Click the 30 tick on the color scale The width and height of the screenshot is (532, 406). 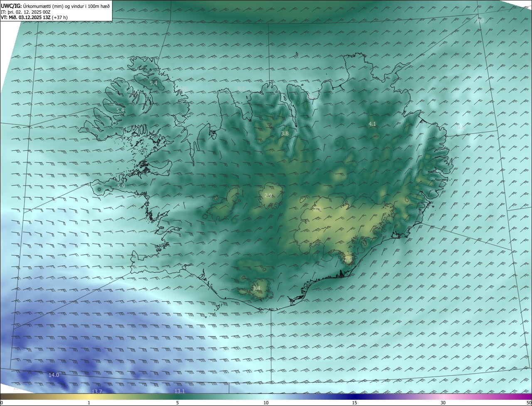(443, 403)
